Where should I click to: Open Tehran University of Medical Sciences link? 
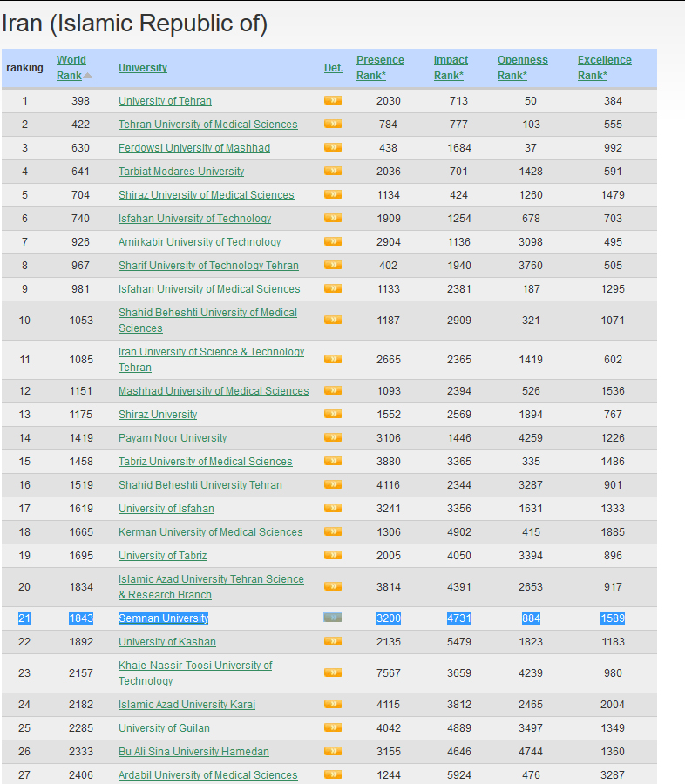pos(208,124)
